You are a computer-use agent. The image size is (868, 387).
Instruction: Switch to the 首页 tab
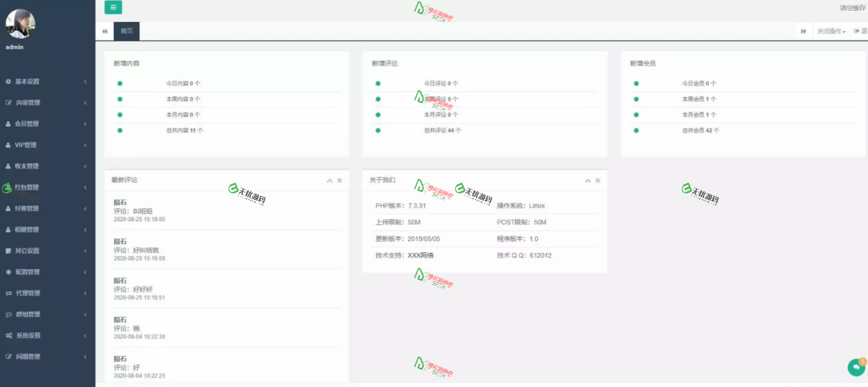(126, 30)
